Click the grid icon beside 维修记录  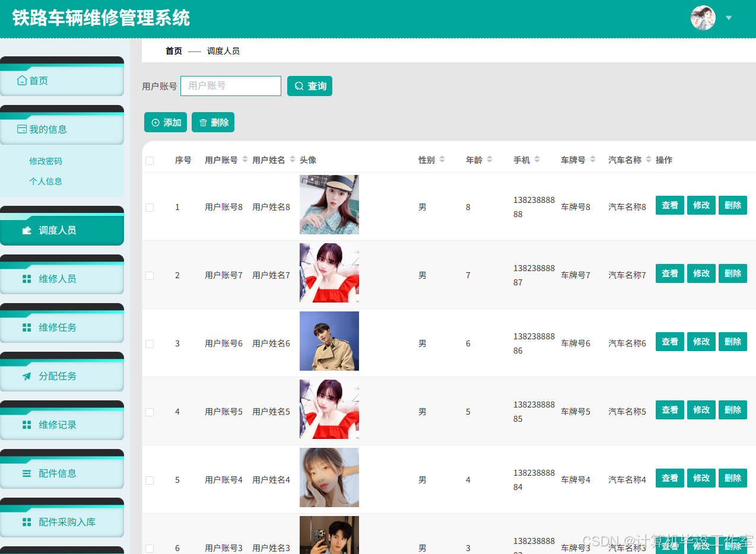(27, 425)
